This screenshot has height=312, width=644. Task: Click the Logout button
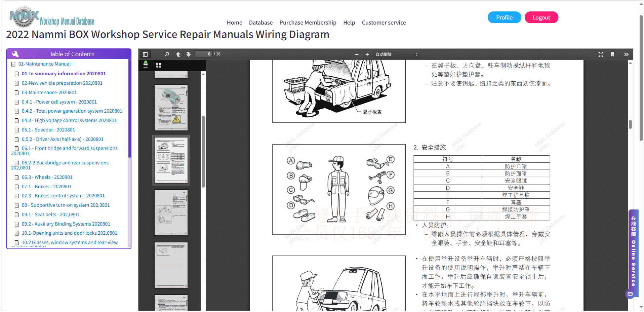[x=541, y=17]
